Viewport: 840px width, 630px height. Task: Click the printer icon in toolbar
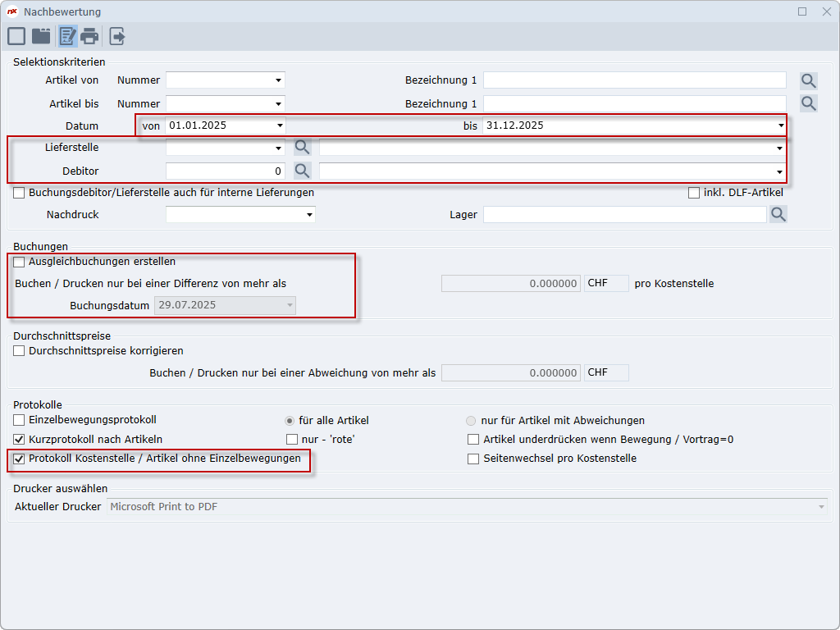(89, 36)
